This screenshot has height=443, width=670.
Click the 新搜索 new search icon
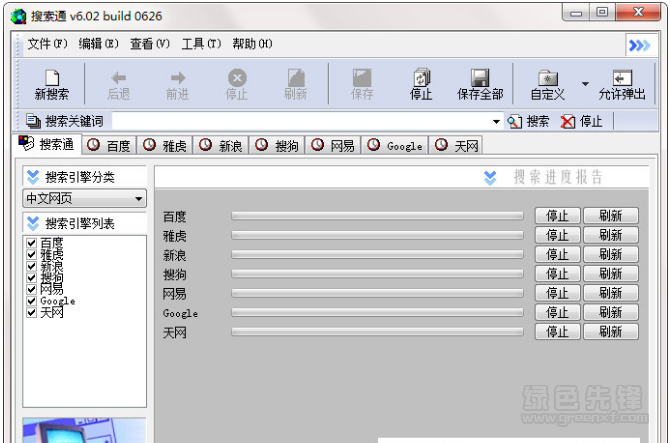(x=52, y=78)
